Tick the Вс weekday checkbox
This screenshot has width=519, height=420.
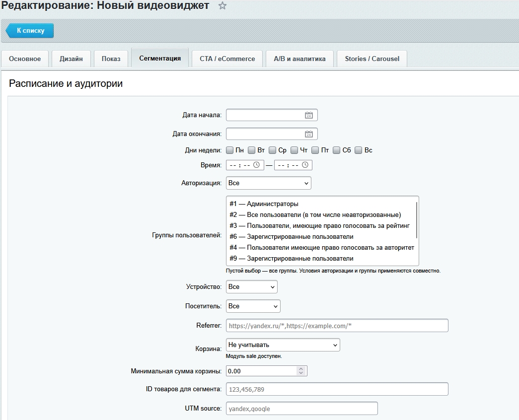point(358,150)
